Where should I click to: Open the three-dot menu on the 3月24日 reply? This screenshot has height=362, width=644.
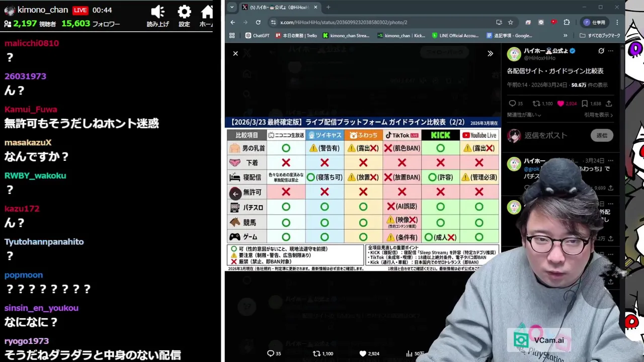click(611, 161)
